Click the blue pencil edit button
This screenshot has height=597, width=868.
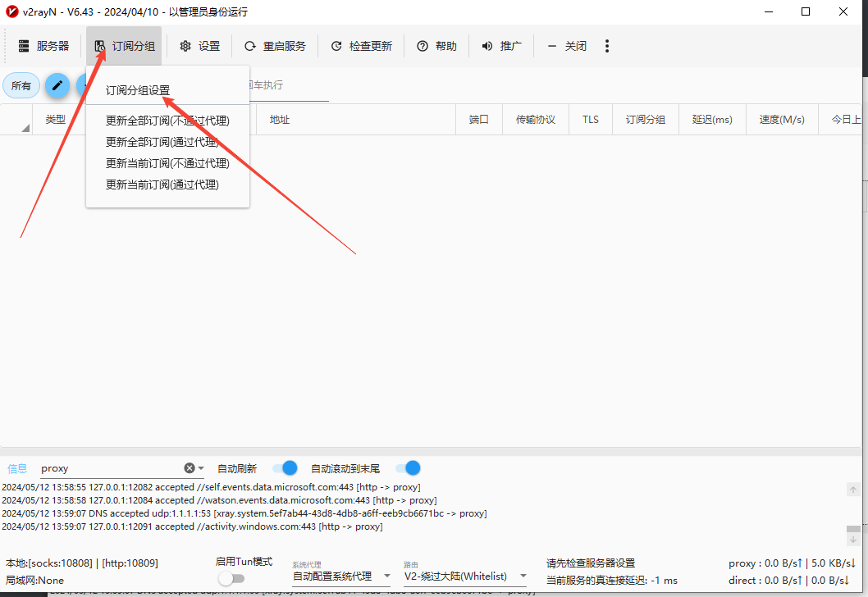click(x=57, y=85)
